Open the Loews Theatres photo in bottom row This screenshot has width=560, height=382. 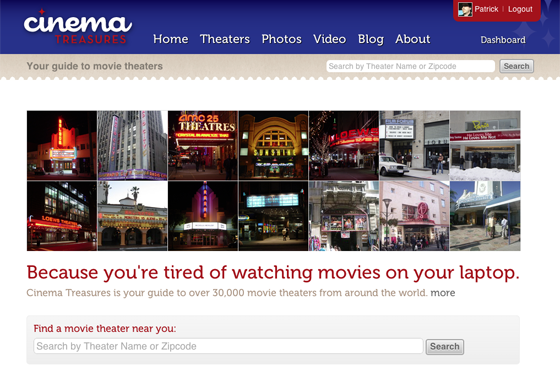click(62, 216)
